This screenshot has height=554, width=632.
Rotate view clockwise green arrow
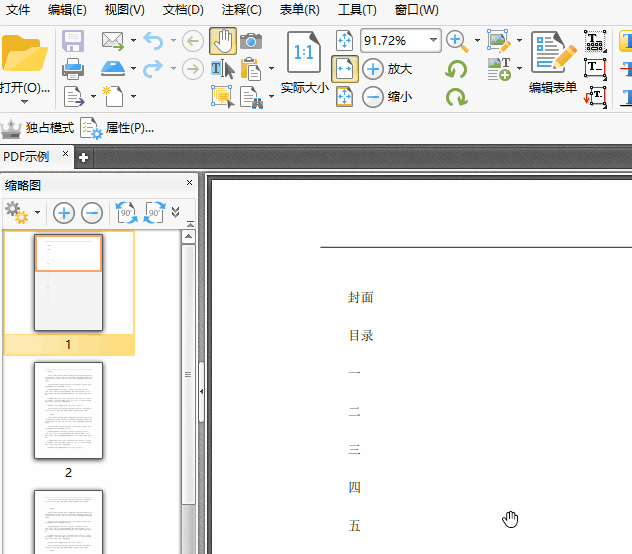pyautogui.click(x=456, y=97)
